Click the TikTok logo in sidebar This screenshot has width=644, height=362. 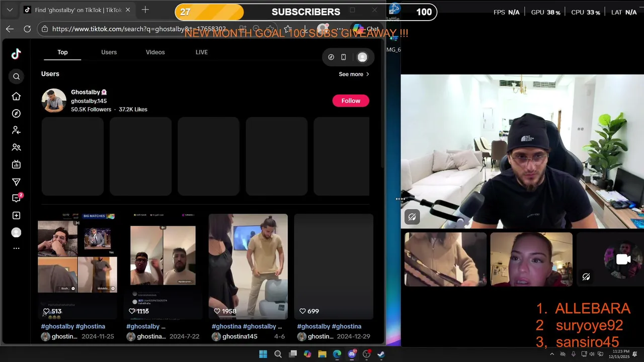(x=16, y=54)
